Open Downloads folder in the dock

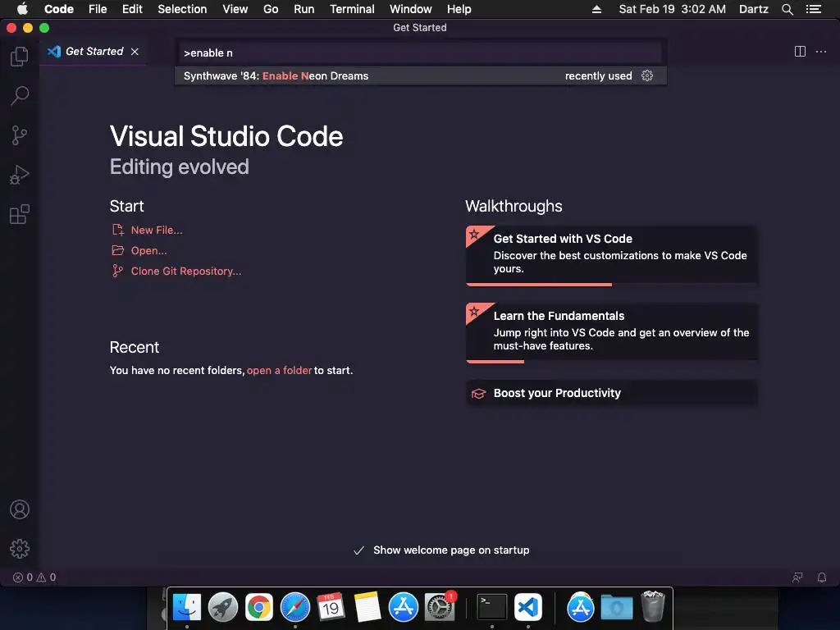[617, 608]
